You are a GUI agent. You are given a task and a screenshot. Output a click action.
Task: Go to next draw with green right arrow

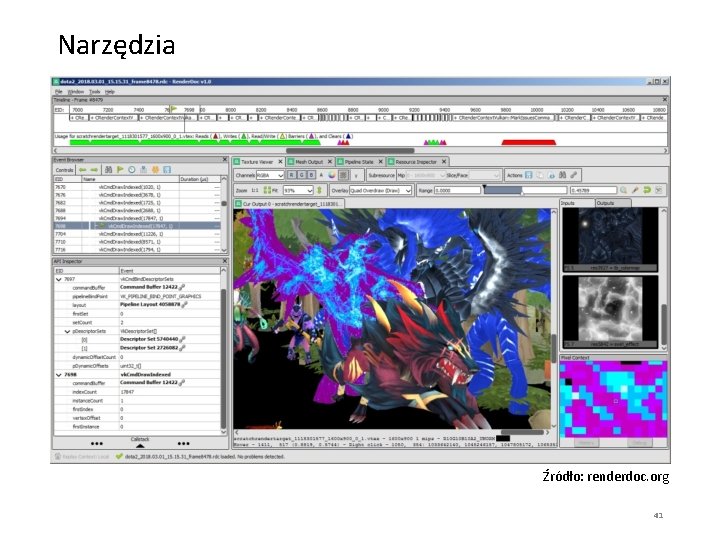tap(94, 170)
